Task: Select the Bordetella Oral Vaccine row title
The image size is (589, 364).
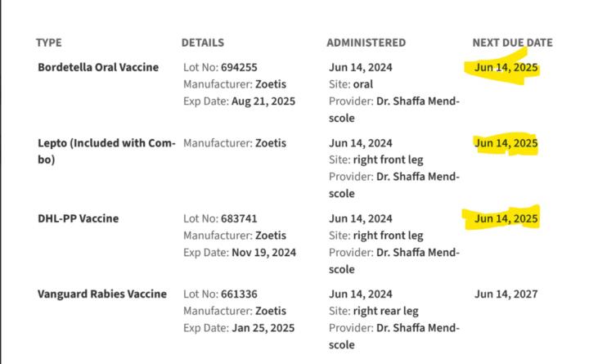Action: (x=98, y=67)
